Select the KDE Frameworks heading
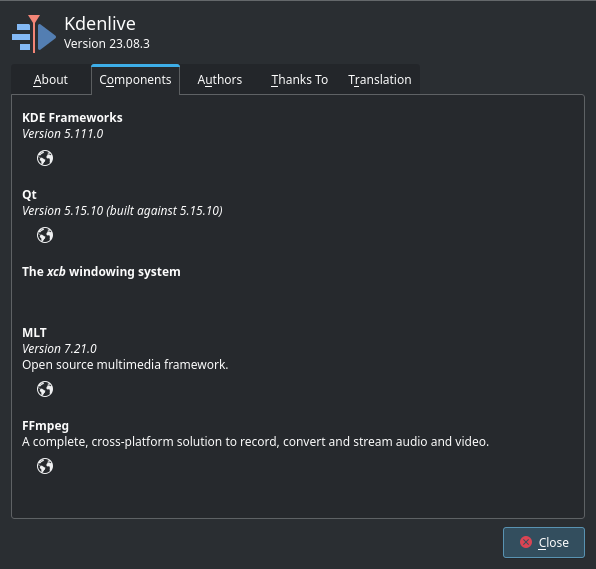The image size is (596, 569). click(x=72, y=117)
